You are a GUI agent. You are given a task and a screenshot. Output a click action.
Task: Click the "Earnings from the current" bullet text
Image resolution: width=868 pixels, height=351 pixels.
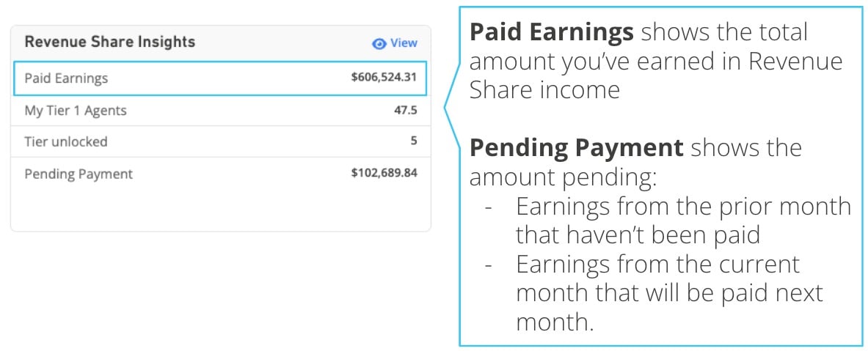coord(657,264)
